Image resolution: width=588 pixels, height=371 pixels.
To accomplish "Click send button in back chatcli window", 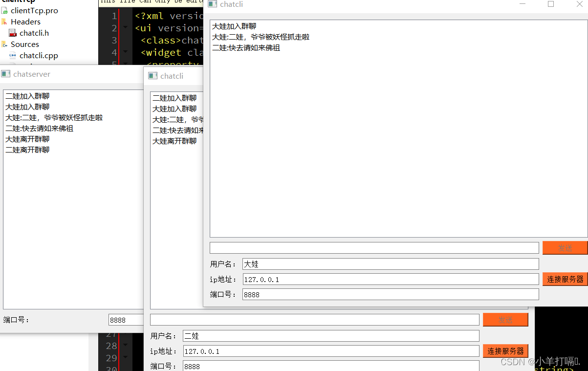I will [x=505, y=320].
